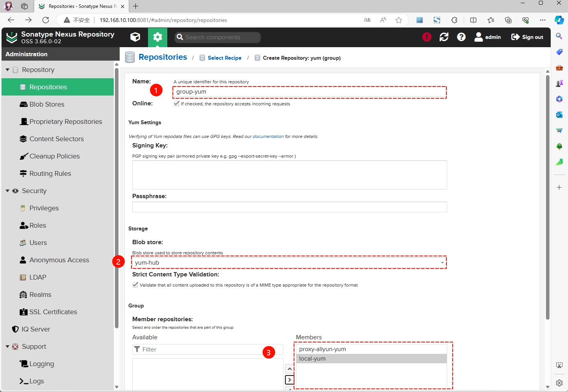Click the Administration gear icon
568x392 pixels.
[157, 37]
